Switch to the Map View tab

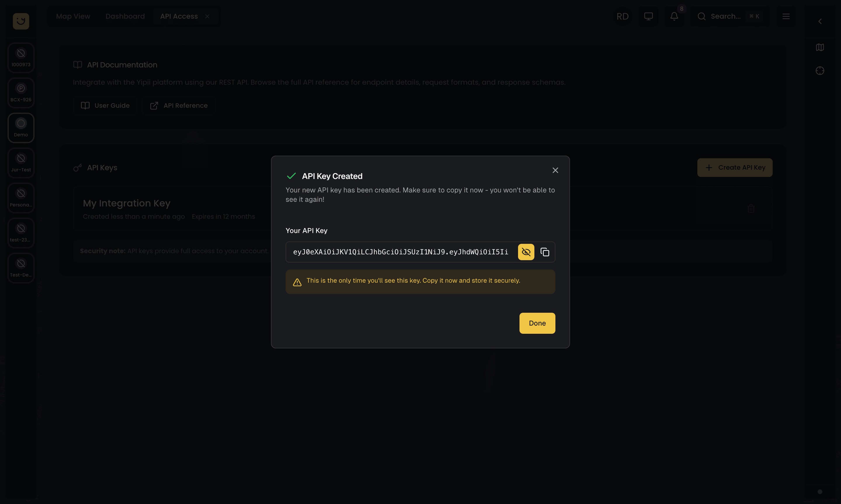pos(73,16)
